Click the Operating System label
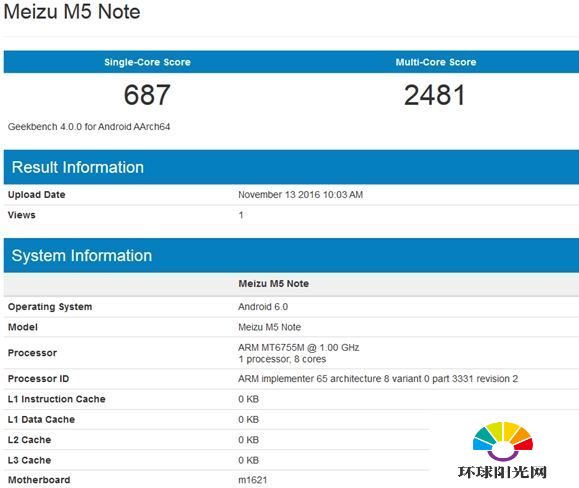 (50, 307)
